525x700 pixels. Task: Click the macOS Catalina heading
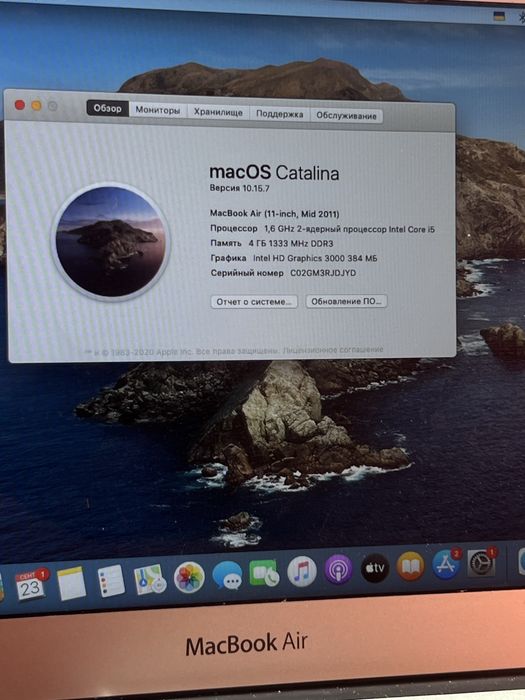pos(274,172)
